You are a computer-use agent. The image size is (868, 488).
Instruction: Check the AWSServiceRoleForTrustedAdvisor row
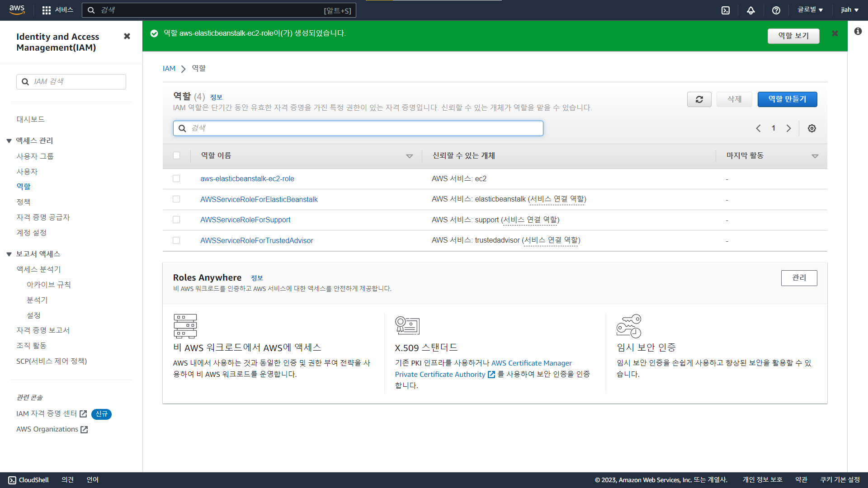tap(176, 240)
